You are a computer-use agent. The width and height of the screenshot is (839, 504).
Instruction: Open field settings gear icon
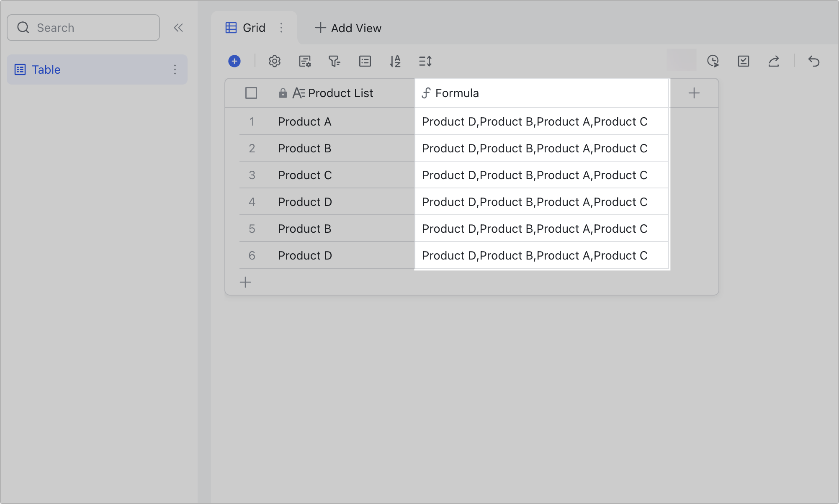point(275,61)
